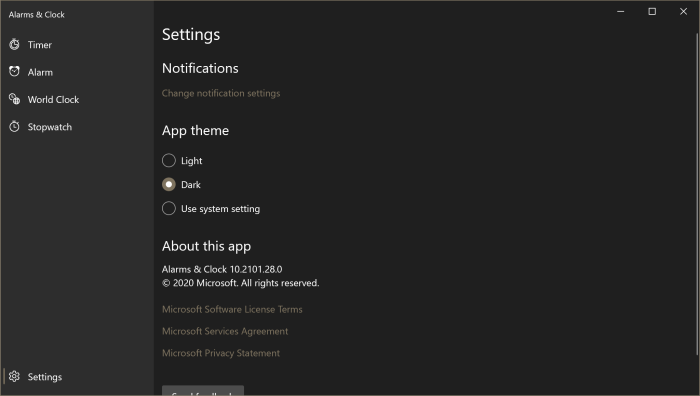Image resolution: width=700 pixels, height=396 pixels.
Task: Open Microsoft Software License Terms link
Action: [x=232, y=309]
